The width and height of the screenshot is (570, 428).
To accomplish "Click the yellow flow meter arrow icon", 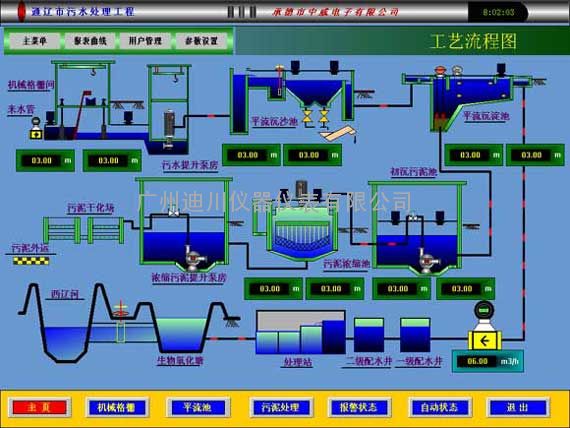I will point(485,340).
